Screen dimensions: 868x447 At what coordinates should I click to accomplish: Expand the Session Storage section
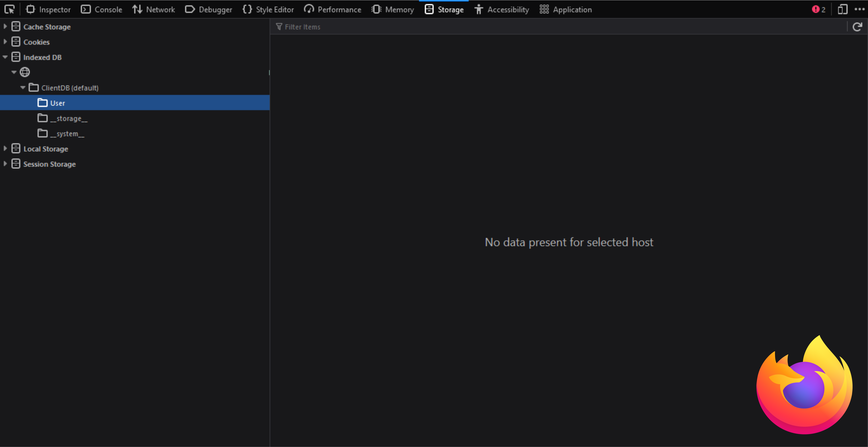(x=5, y=164)
